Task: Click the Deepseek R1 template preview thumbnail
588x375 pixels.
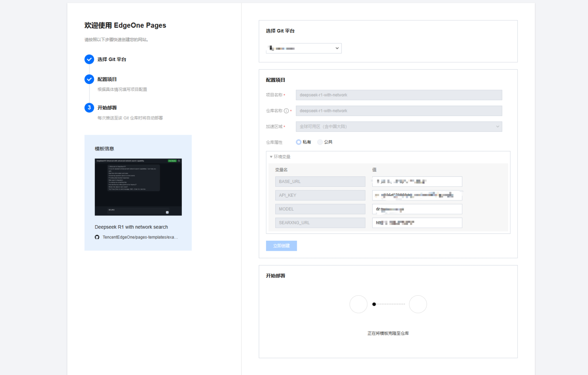Action: 138,187
